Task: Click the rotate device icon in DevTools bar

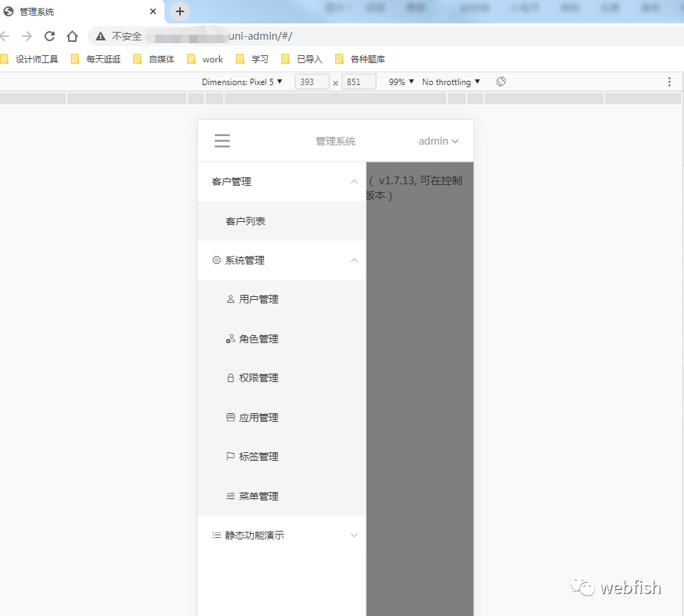Action: (x=500, y=82)
